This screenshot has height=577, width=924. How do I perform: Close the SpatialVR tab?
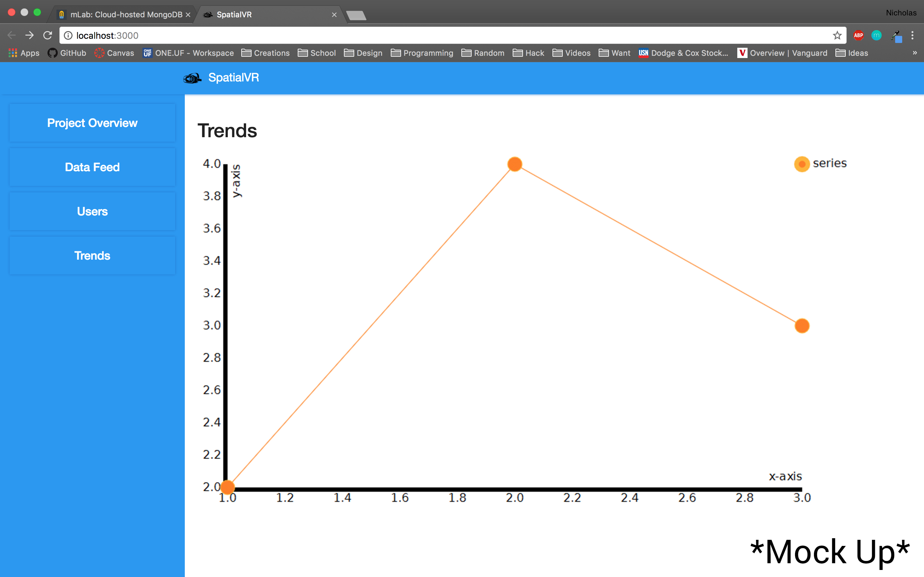pyautogui.click(x=334, y=14)
